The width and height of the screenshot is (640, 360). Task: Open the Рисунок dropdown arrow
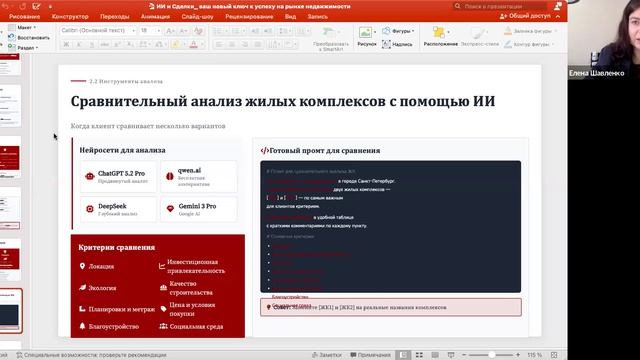(x=375, y=32)
